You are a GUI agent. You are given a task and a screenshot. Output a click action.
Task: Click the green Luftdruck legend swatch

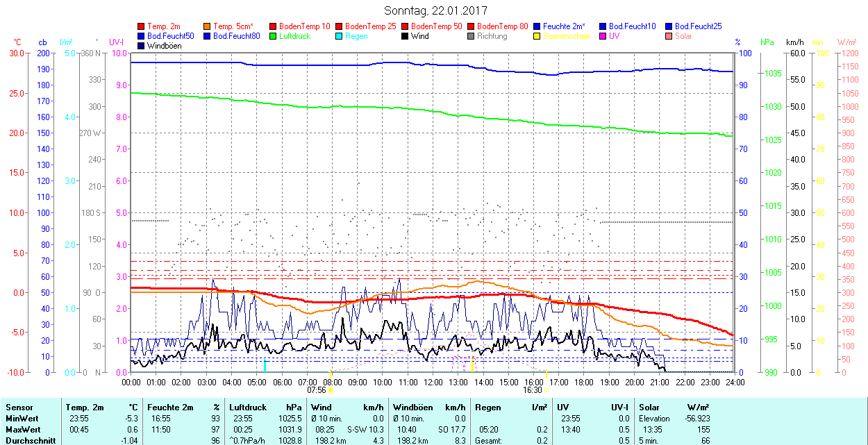(x=274, y=36)
